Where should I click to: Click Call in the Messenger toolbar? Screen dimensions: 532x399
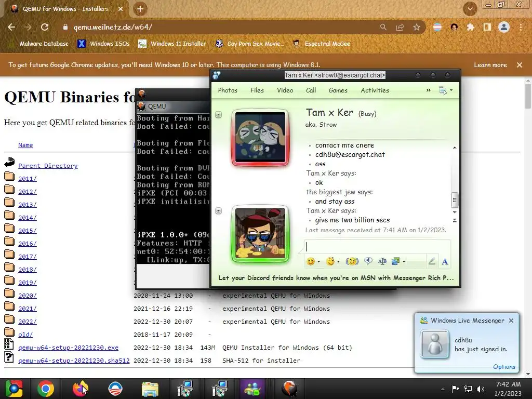click(x=311, y=90)
